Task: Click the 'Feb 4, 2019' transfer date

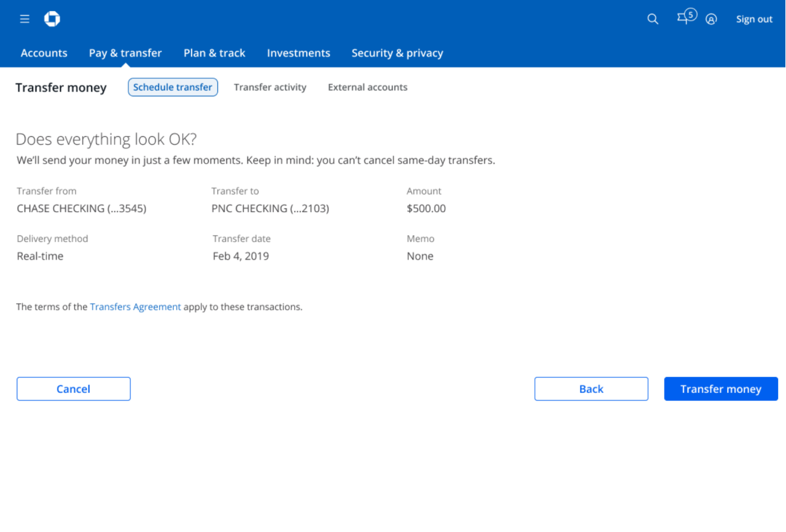Action: (241, 256)
